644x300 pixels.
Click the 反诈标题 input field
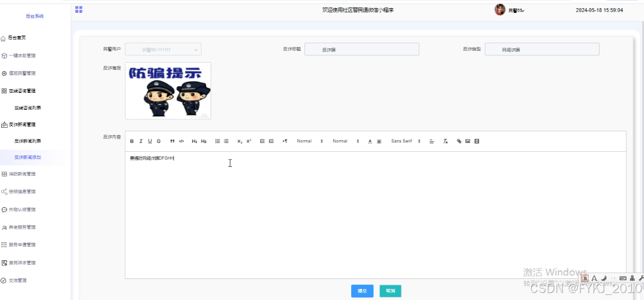point(361,49)
